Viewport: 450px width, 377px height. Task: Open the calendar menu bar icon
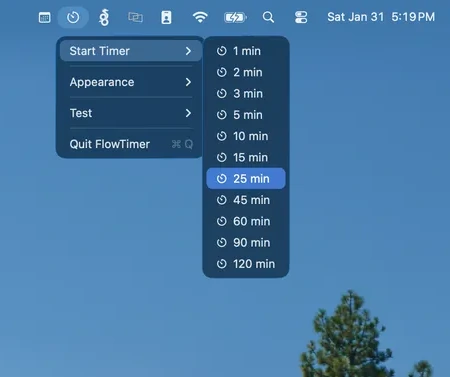44,17
